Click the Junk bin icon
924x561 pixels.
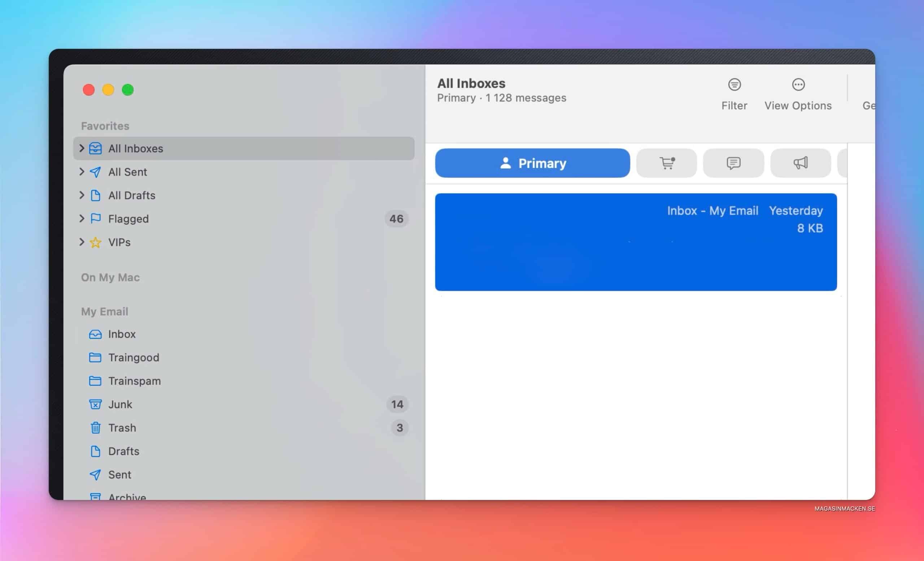(95, 404)
